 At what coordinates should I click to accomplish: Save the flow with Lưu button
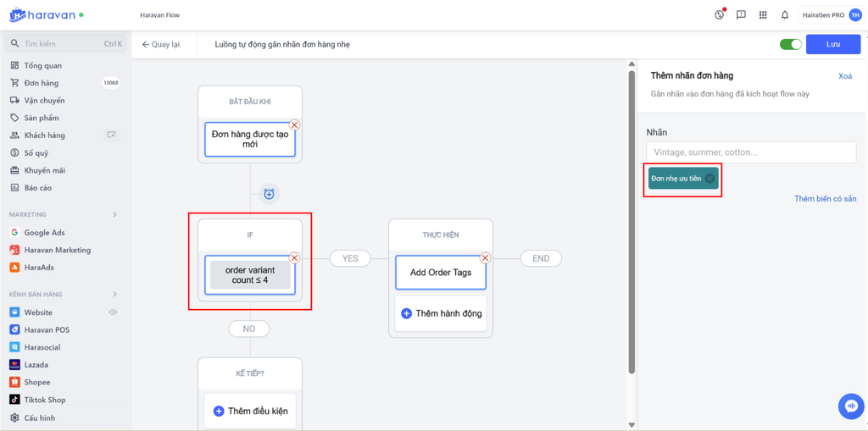(x=832, y=44)
